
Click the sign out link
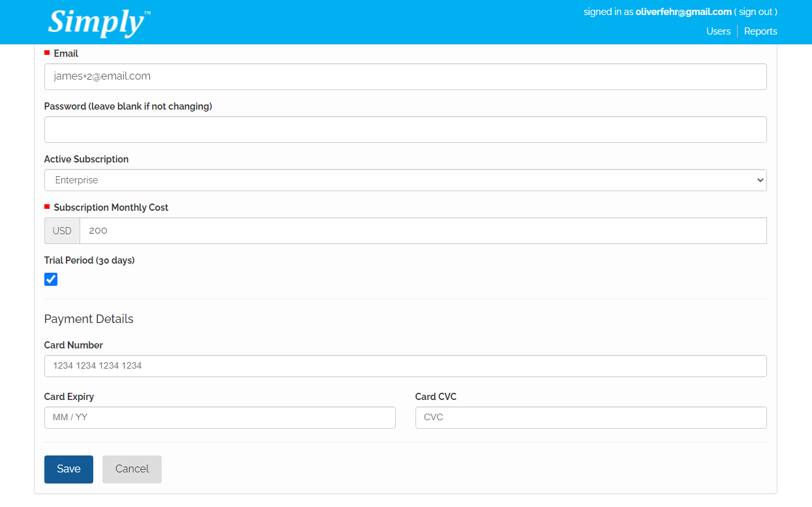(x=757, y=12)
